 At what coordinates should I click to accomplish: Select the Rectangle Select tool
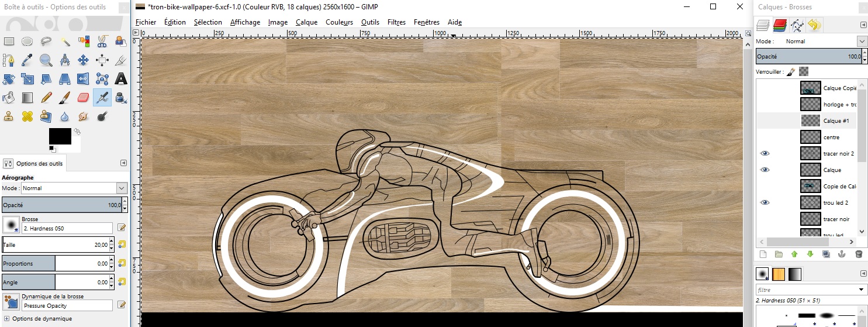click(x=9, y=42)
